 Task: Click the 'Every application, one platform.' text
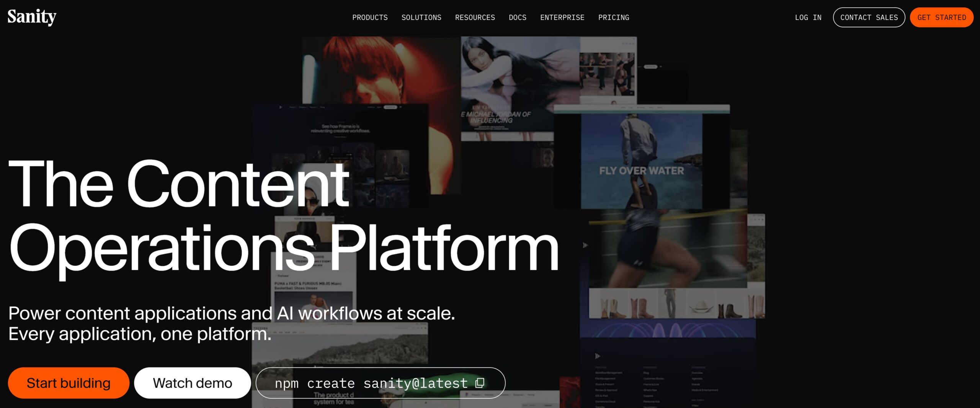pyautogui.click(x=140, y=334)
